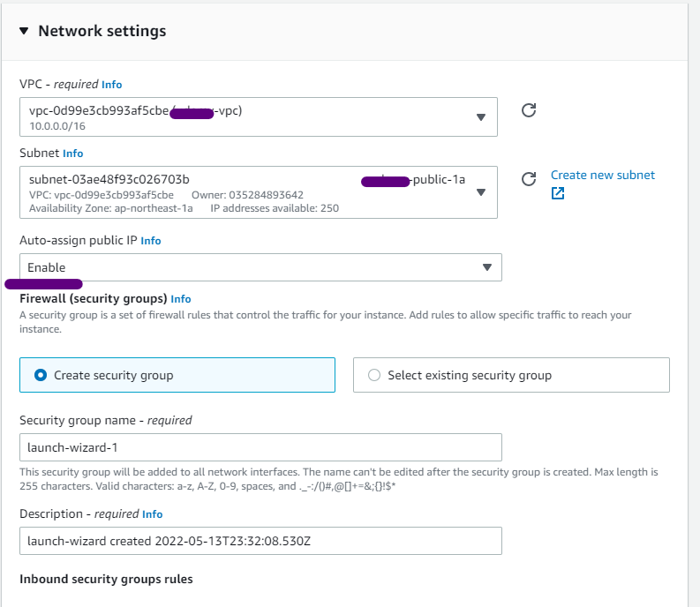Open Info link next to Subnet
Viewport: 700px width, 607px height.
tap(72, 154)
